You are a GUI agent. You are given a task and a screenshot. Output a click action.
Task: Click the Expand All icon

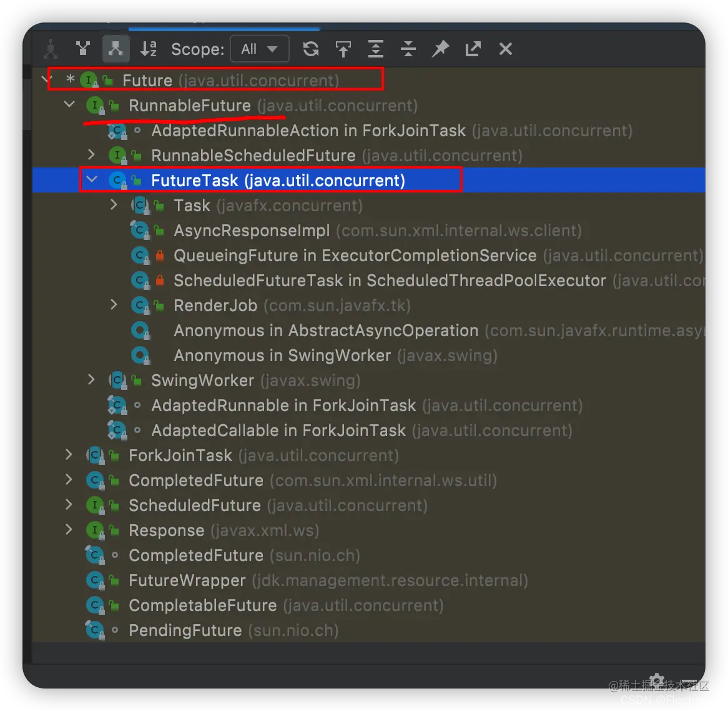(x=376, y=49)
